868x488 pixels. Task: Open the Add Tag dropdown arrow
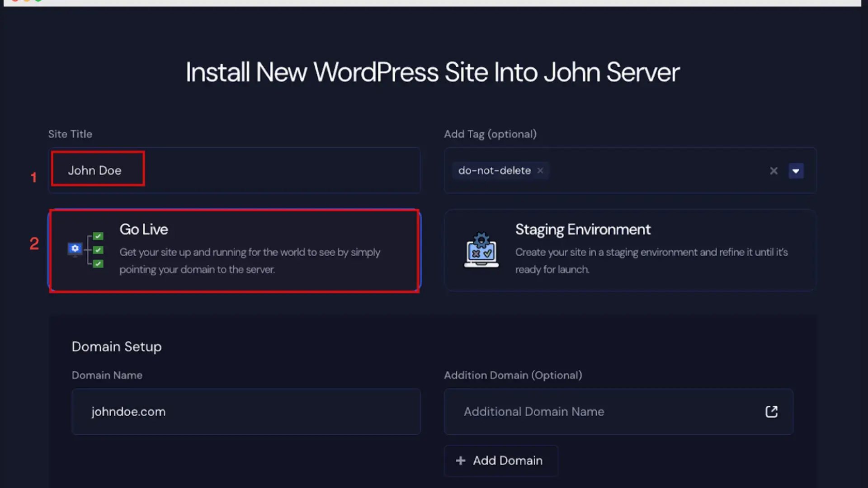click(796, 171)
